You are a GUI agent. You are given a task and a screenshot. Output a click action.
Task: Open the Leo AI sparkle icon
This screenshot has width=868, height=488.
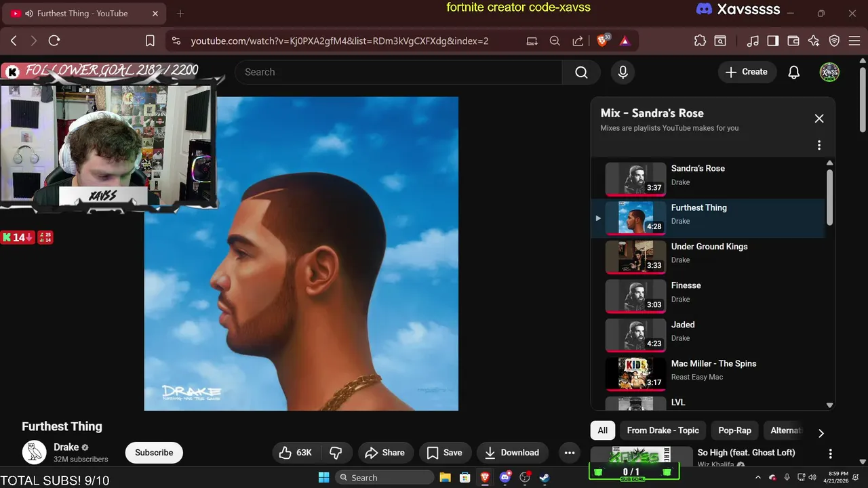[x=814, y=41]
